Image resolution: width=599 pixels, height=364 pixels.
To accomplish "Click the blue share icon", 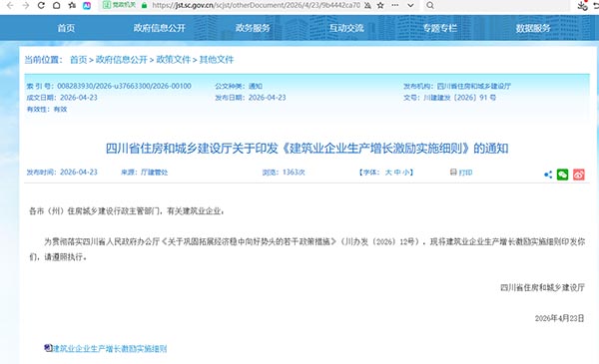I will click(x=548, y=175).
